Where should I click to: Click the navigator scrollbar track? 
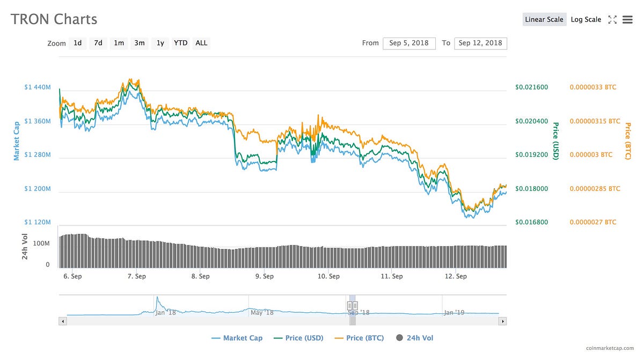tap(283, 321)
